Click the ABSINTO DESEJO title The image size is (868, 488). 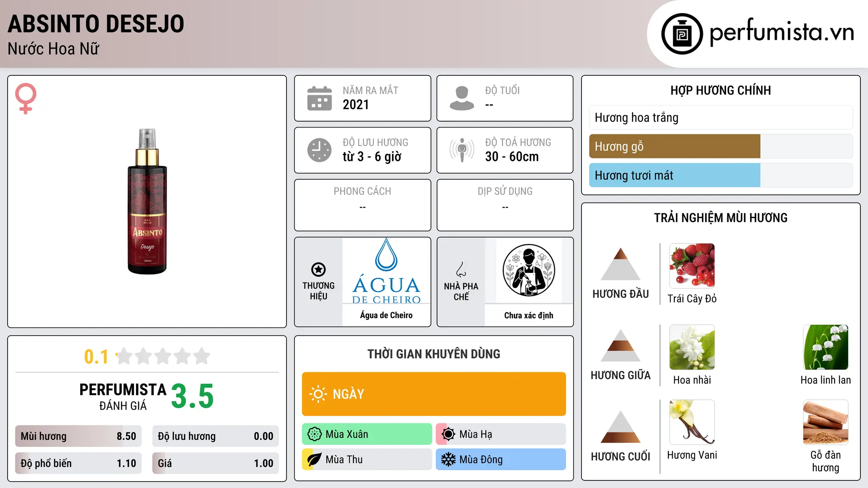(96, 24)
